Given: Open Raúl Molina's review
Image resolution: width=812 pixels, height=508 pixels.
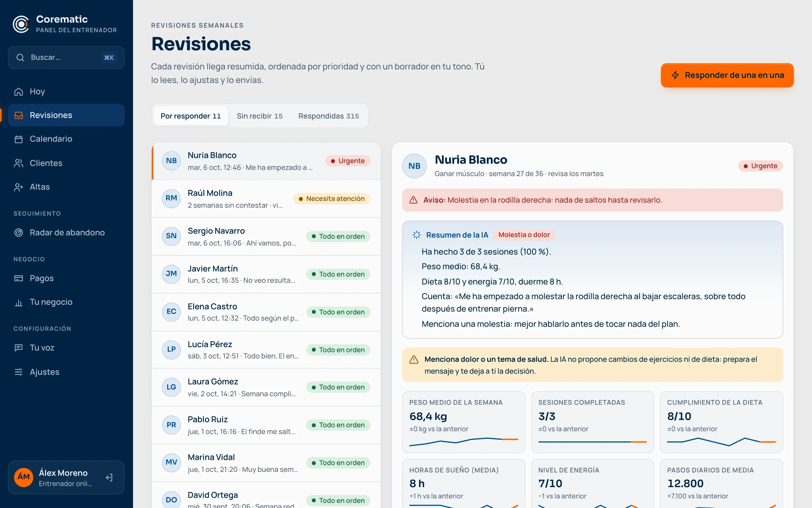Looking at the screenshot, I should pos(266,199).
